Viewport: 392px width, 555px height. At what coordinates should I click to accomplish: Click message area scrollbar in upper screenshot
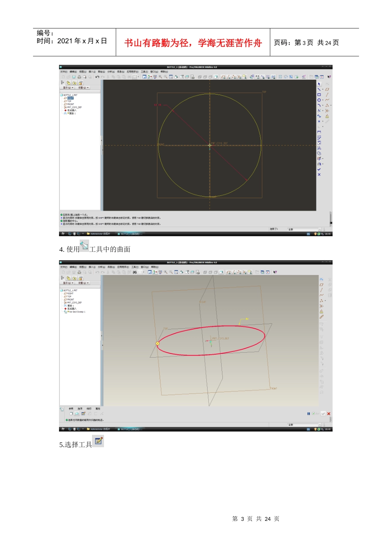331,219
